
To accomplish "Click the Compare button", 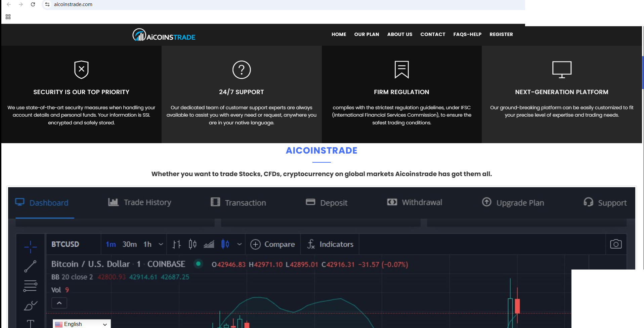I will 273,244.
